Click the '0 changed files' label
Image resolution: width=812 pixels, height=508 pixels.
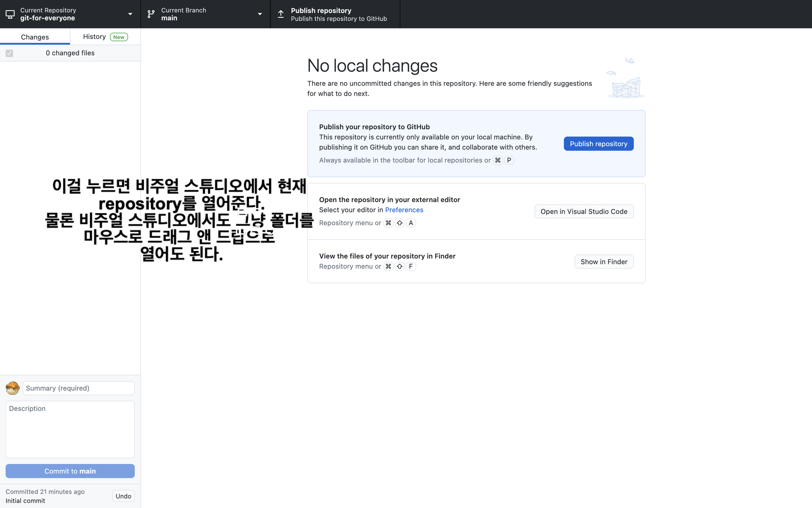[70, 53]
